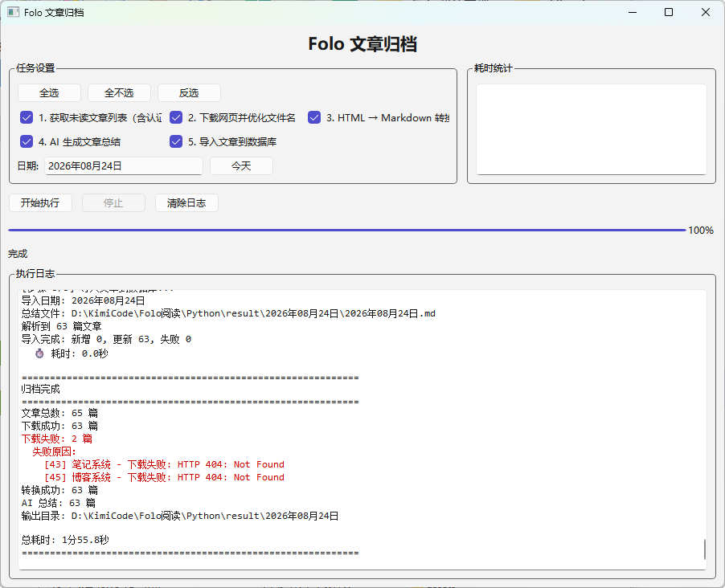The width and height of the screenshot is (725, 588).
Task: Click the 完成 status label
Action: tap(18, 254)
